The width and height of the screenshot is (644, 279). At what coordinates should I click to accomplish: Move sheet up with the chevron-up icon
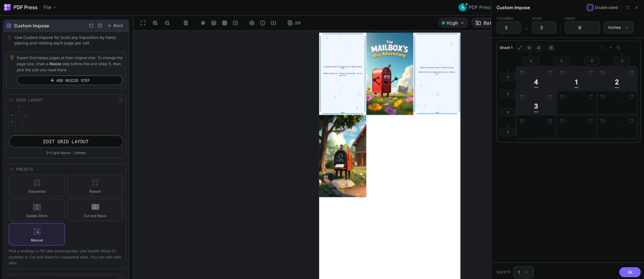(x=627, y=48)
